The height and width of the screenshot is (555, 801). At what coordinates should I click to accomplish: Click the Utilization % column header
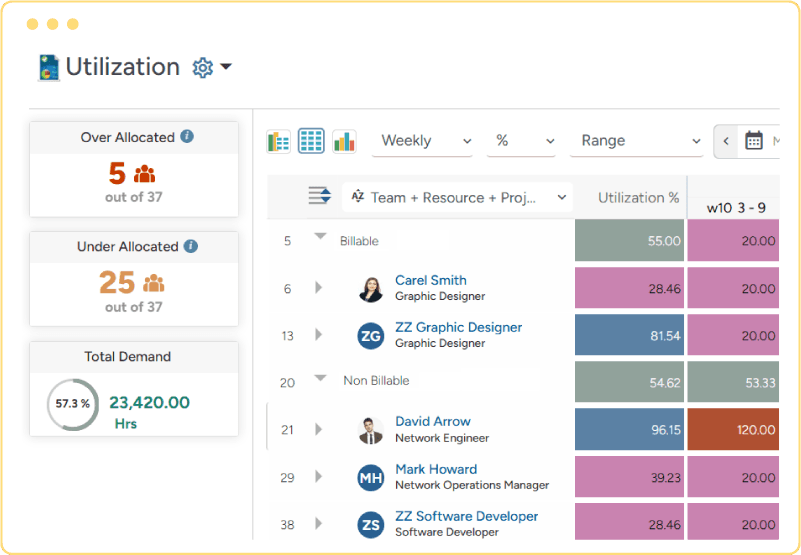638,198
